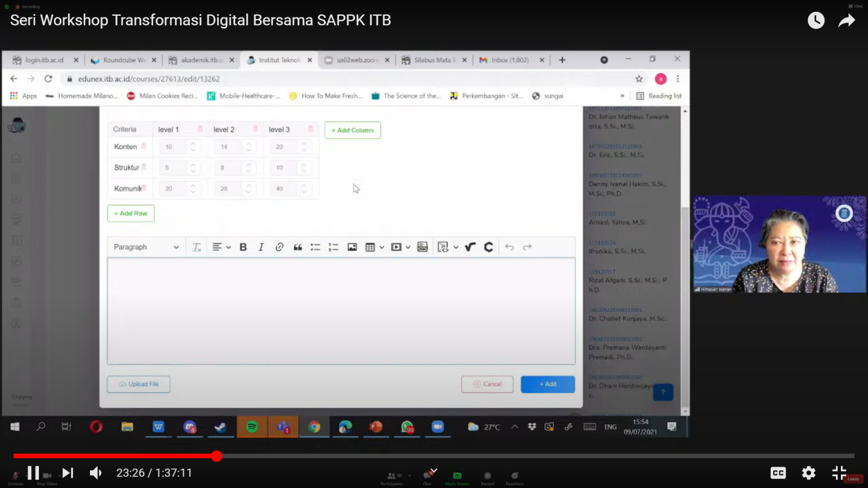Open a new browser tab
Image resolution: width=868 pixels, height=488 pixels.
coord(562,60)
